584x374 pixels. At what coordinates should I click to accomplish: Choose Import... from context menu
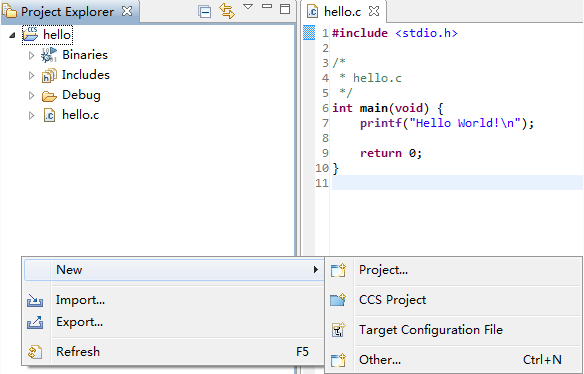174,300
